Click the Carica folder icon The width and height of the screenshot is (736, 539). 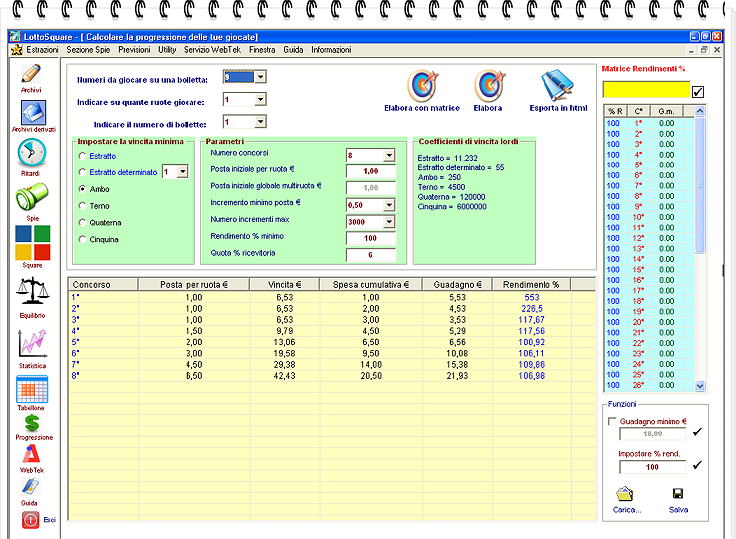coord(625,494)
